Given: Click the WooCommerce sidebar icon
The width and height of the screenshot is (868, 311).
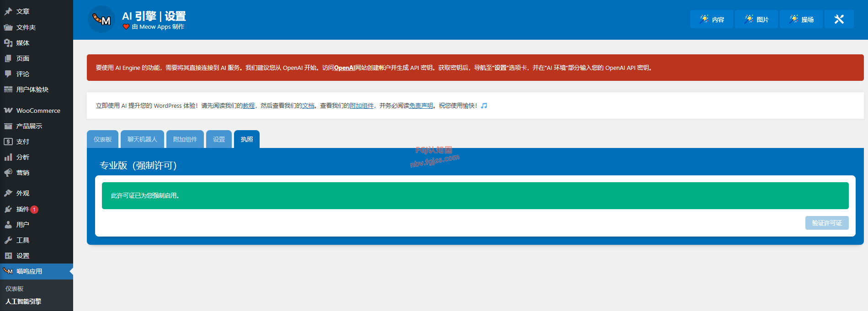Looking at the screenshot, I should tap(8, 111).
